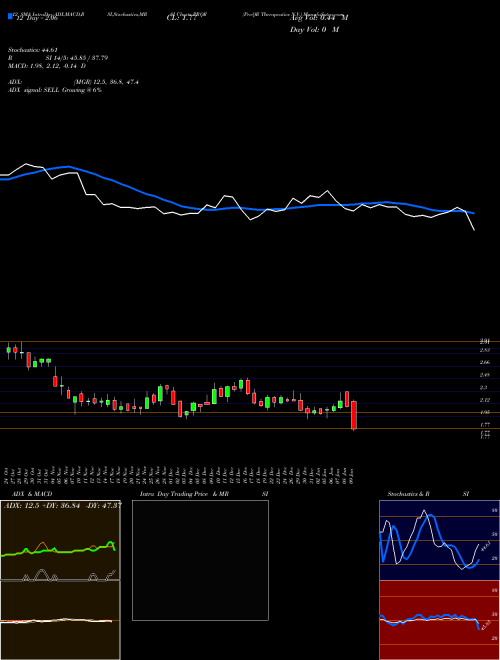The image size is (500, 660).
Task: Click the 'SI 14/5: 45.85 / 37.79' reading
Action: [77, 58]
